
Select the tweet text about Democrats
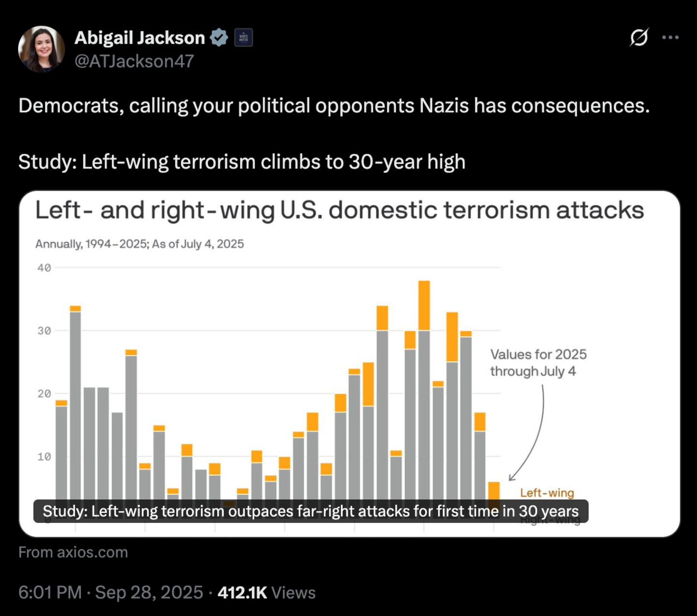point(334,106)
